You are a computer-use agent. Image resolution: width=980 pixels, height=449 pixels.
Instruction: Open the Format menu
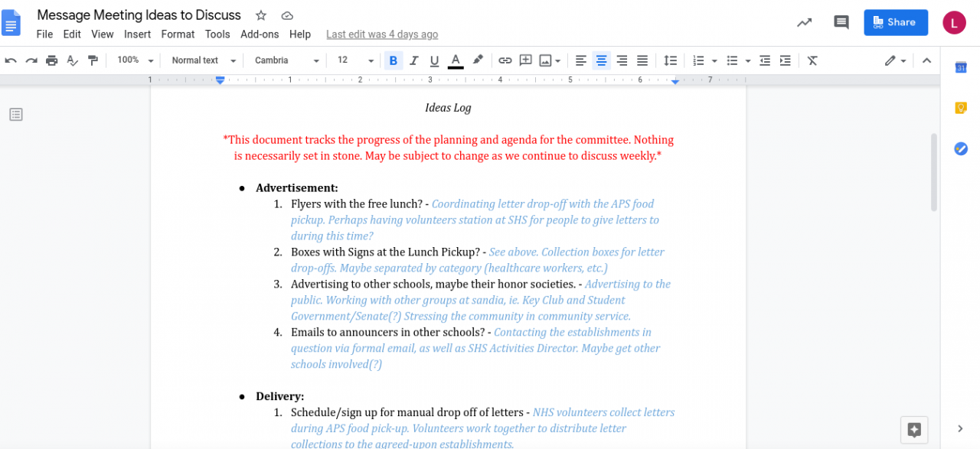pyautogui.click(x=178, y=34)
